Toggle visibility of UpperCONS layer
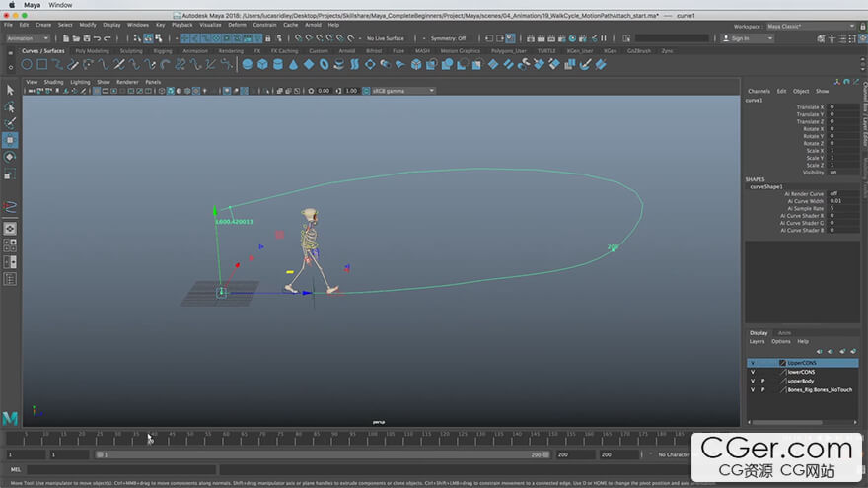This screenshot has height=488, width=868. tap(753, 363)
